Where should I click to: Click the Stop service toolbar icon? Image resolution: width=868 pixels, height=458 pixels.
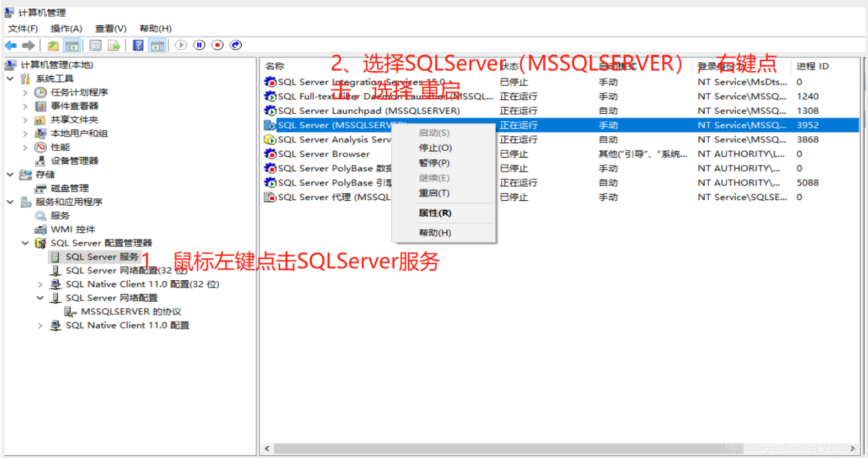[x=218, y=45]
